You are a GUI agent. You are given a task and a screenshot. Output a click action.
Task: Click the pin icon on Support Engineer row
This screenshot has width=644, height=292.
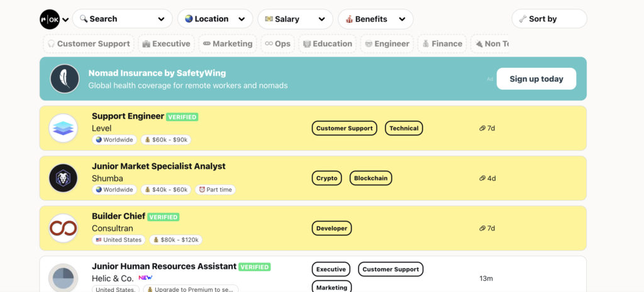click(482, 128)
